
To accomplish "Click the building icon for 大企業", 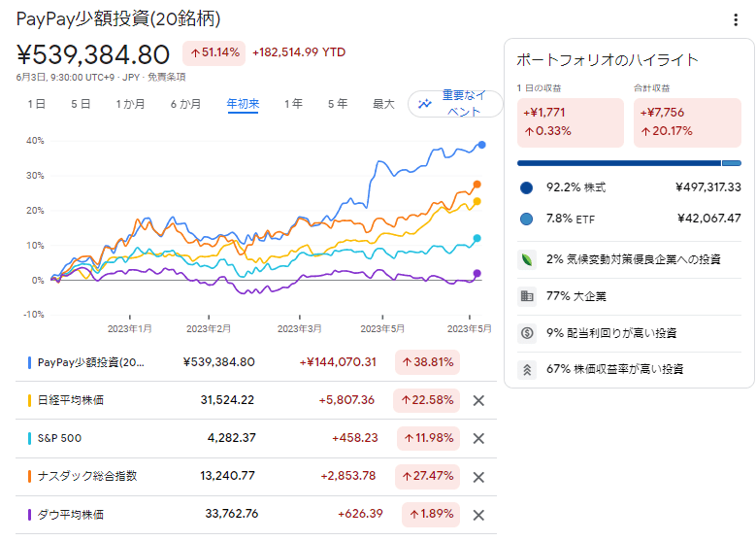I will coord(527,296).
